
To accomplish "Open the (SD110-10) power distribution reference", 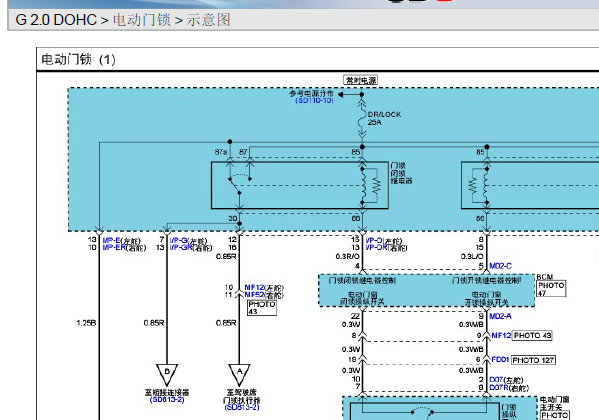I will [314, 101].
